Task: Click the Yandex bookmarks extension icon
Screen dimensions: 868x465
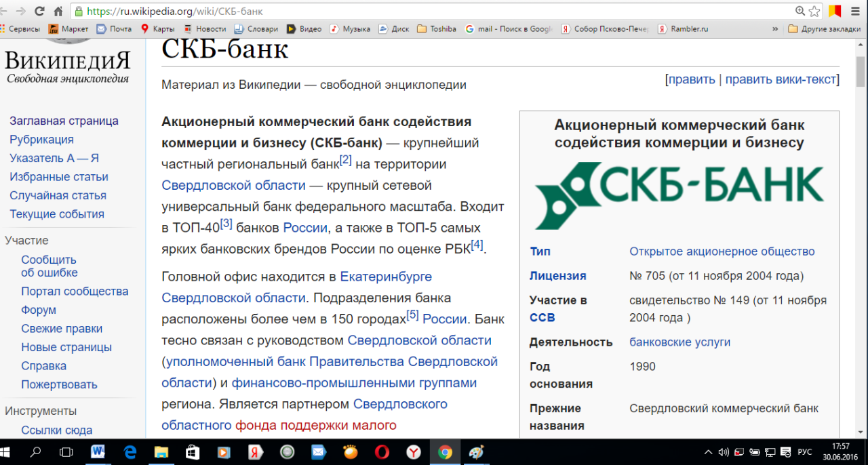Action: coord(835,12)
